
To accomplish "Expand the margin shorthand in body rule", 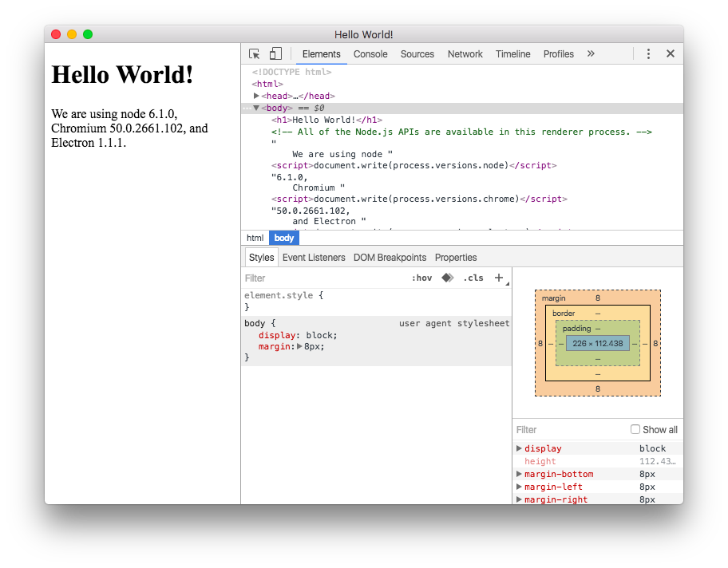I will tap(299, 346).
